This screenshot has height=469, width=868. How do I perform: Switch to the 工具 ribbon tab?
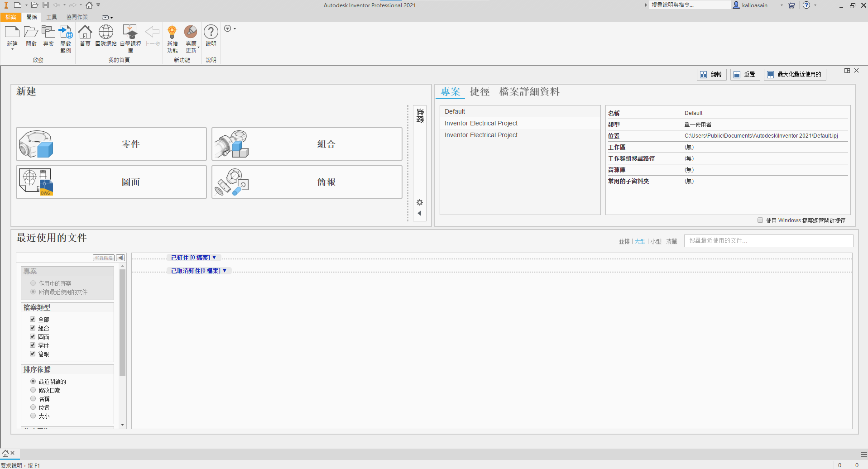point(52,17)
